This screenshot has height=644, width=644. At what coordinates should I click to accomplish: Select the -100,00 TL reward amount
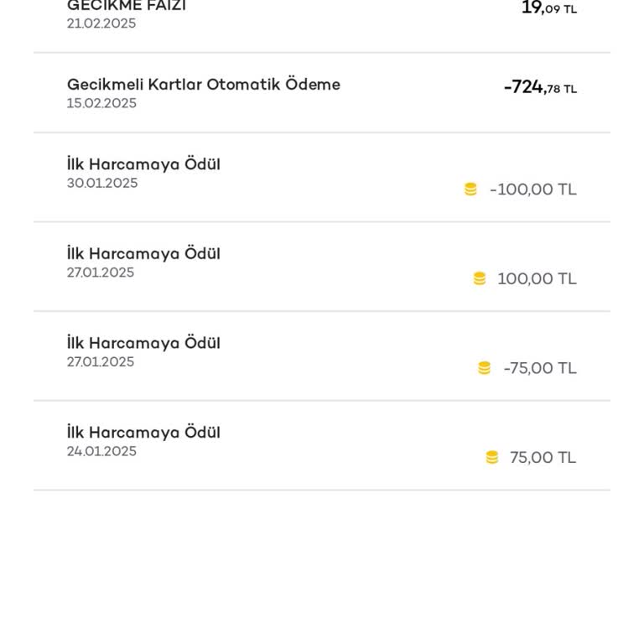[x=533, y=190]
